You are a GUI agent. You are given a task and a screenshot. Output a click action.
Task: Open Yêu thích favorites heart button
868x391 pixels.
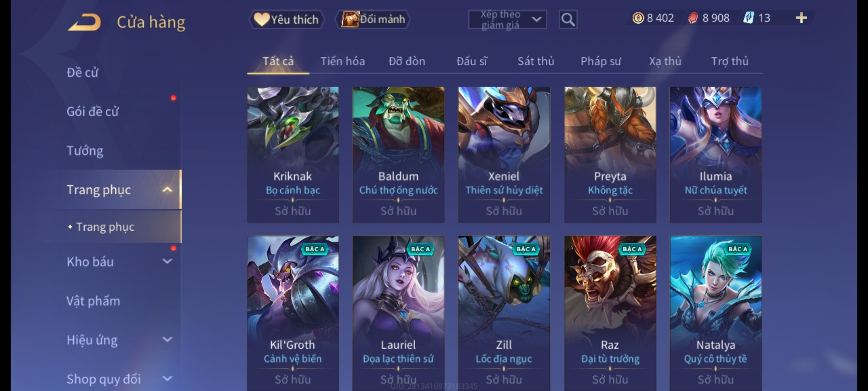coord(286,19)
